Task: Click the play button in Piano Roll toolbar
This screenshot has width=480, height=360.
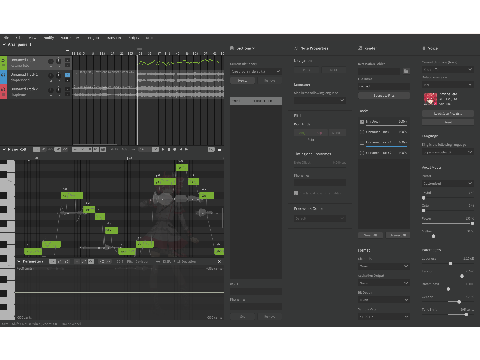Action: point(163,150)
